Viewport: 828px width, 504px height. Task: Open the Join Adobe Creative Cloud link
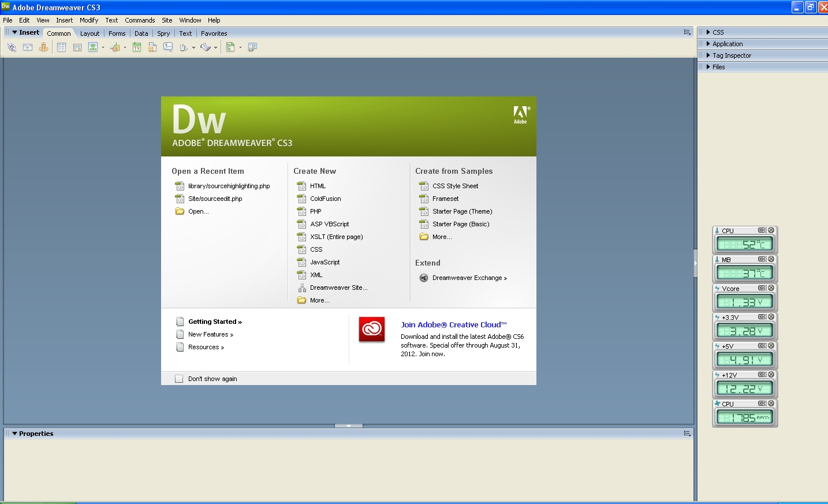[453, 325]
